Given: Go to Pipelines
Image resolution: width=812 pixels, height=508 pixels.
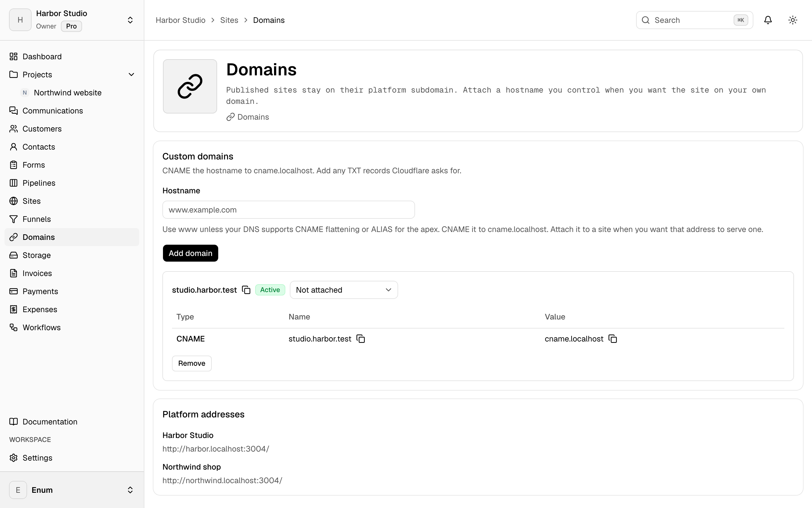Looking at the screenshot, I should tap(72, 183).
